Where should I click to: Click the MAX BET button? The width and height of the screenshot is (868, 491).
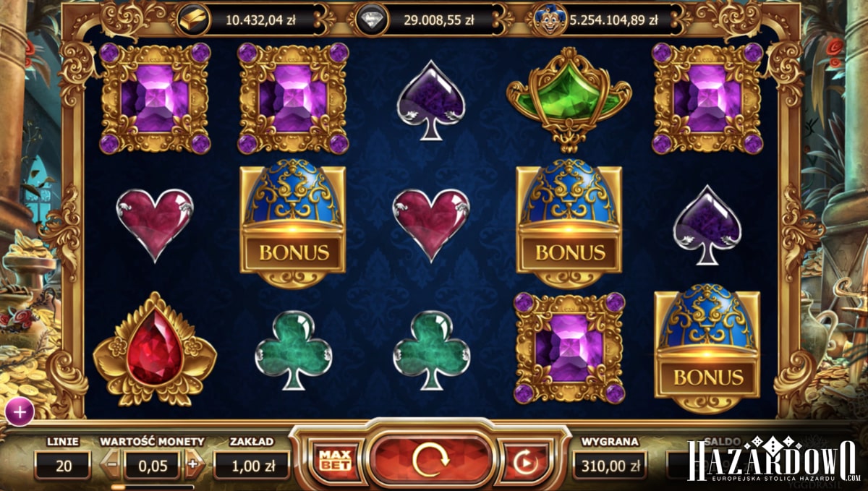point(334,459)
